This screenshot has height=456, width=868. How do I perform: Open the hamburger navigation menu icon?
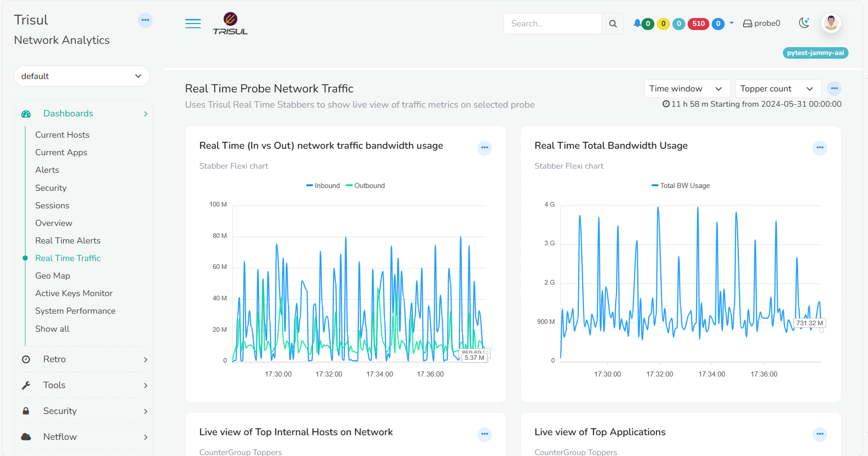[x=193, y=23]
